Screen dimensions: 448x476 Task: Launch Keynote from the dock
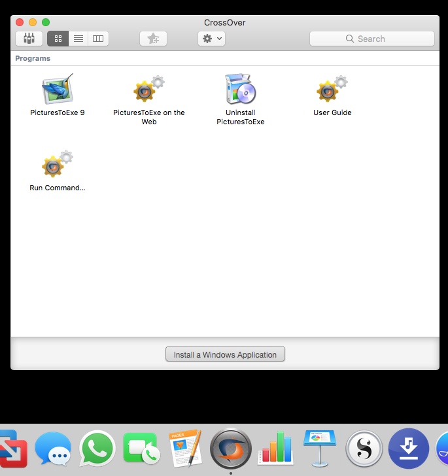319,449
